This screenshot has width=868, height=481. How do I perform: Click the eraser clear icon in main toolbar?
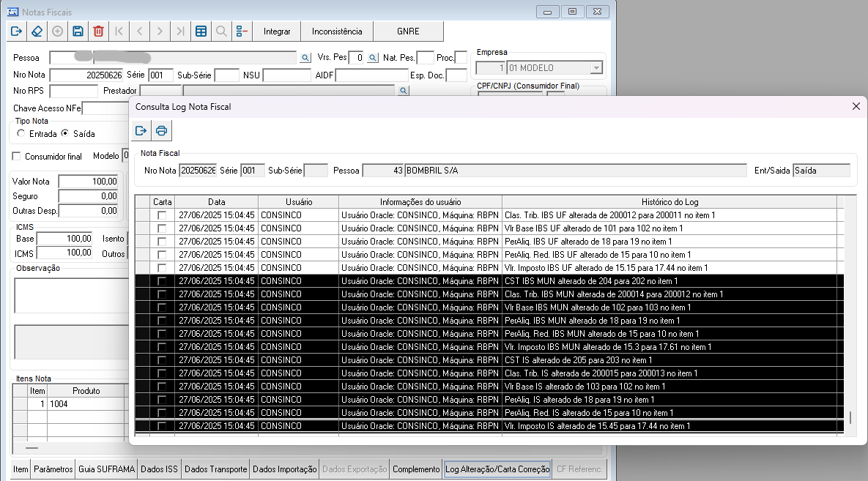click(37, 31)
